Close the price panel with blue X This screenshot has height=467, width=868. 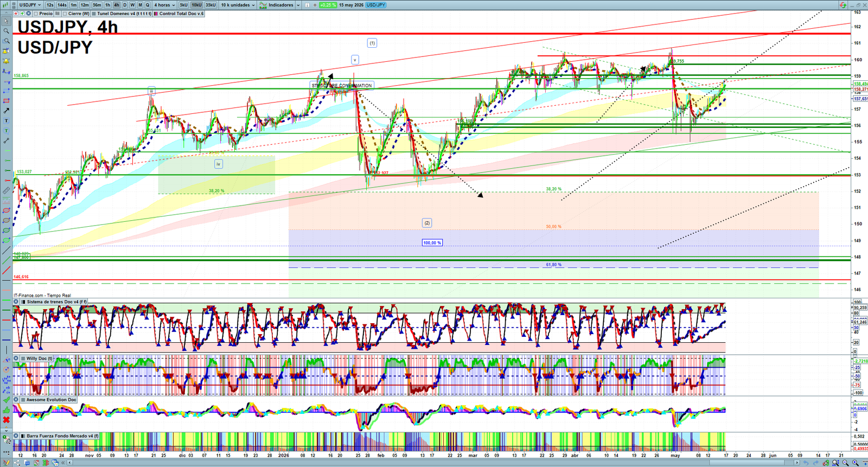point(28,14)
